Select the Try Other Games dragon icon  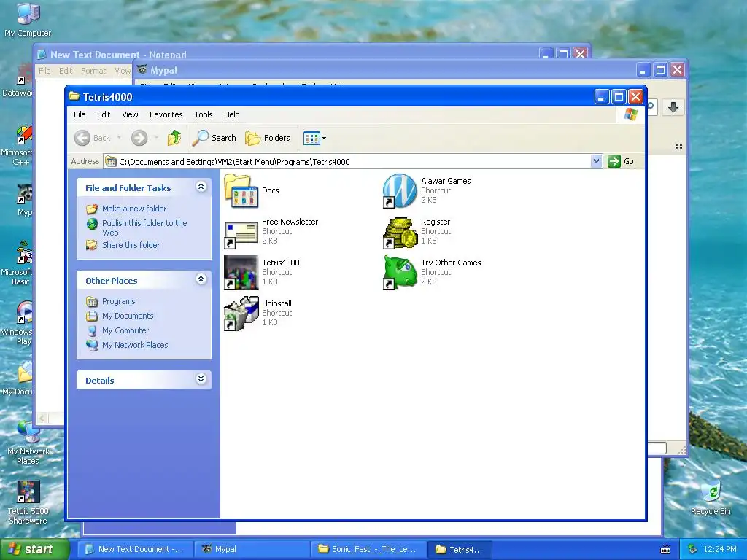[x=400, y=273]
